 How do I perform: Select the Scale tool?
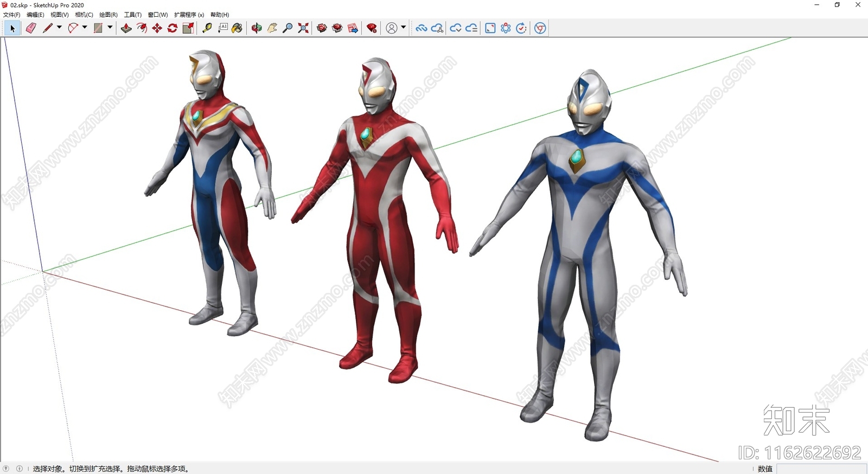point(188,28)
